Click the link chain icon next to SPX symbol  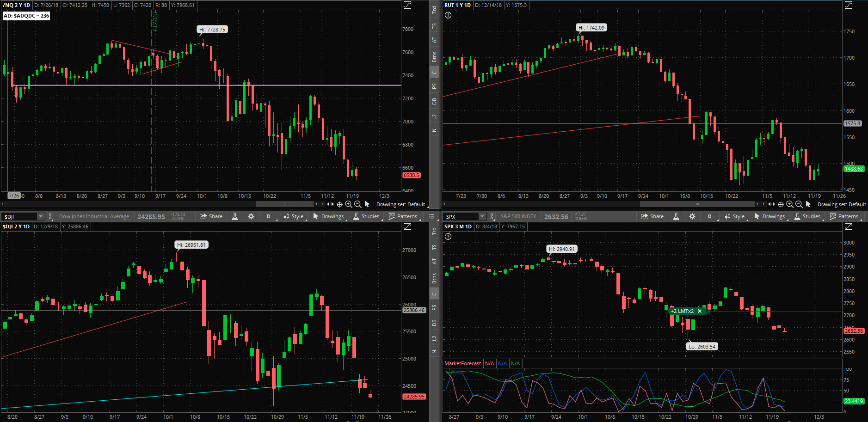[492, 216]
